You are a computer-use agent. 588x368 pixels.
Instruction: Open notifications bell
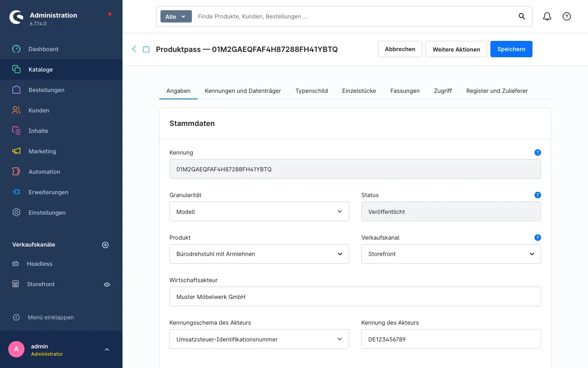[x=547, y=16]
